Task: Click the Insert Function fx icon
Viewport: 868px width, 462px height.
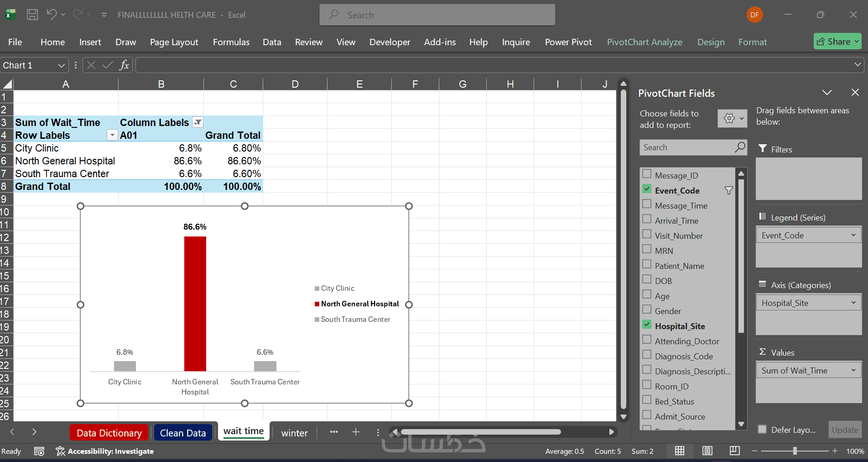Action: pyautogui.click(x=124, y=65)
